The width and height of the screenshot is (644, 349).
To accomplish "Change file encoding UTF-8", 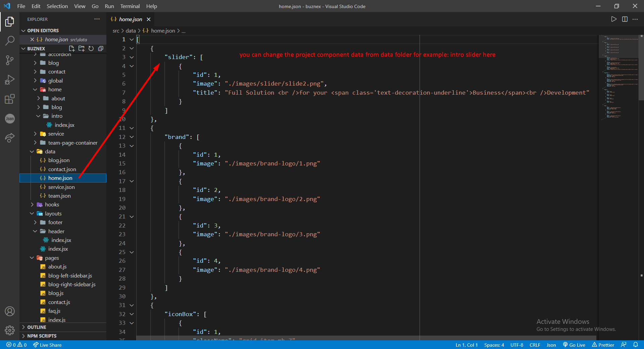I will [x=517, y=345].
